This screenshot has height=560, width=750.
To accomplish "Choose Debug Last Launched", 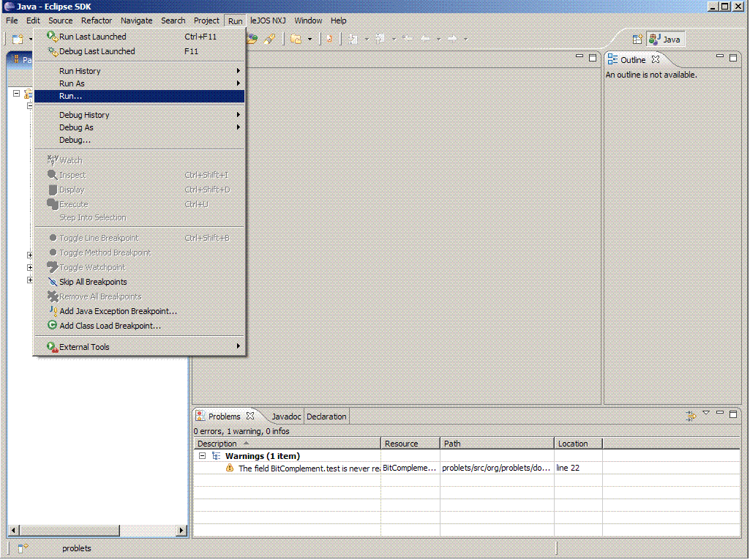I will (x=139, y=51).
